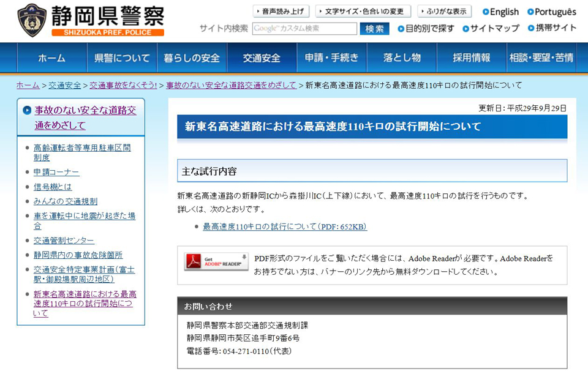
Task: Click the Shizuoka Prefectural Police logo emblem
Action: coord(31,20)
